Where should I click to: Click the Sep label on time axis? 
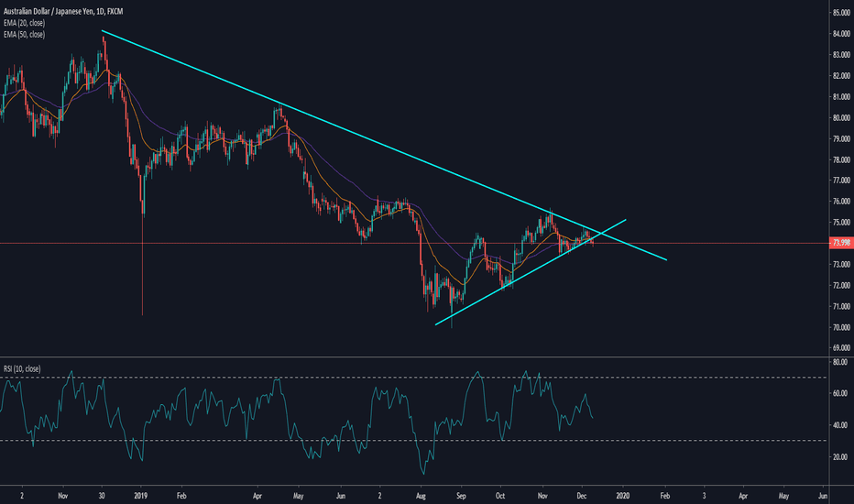(461, 496)
